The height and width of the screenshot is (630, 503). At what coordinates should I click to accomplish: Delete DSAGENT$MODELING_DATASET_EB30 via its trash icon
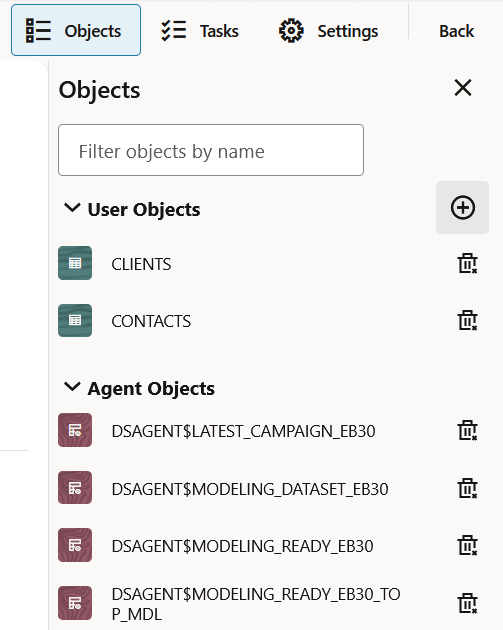467,488
